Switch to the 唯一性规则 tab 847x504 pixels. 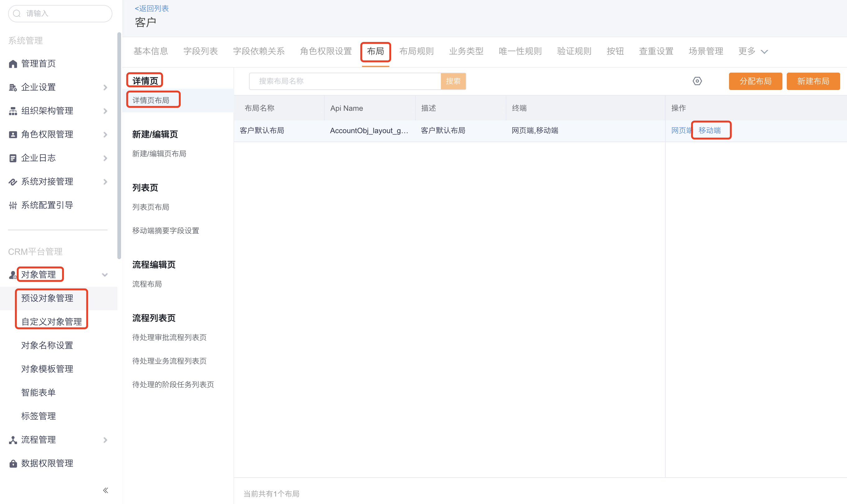point(520,51)
